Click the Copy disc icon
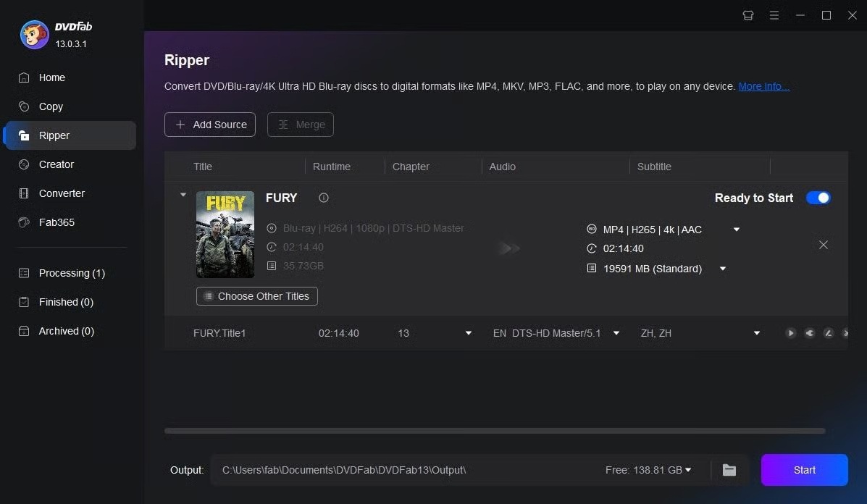The image size is (867, 504). (x=24, y=106)
